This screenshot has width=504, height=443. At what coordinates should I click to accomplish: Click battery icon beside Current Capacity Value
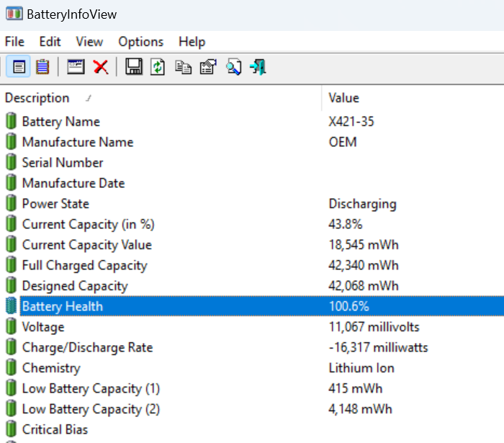[12, 245]
